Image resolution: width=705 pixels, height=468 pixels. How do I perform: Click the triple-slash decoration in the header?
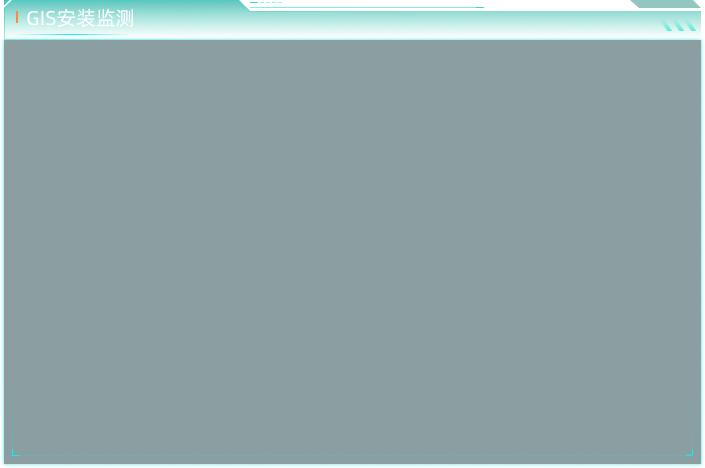678,26
